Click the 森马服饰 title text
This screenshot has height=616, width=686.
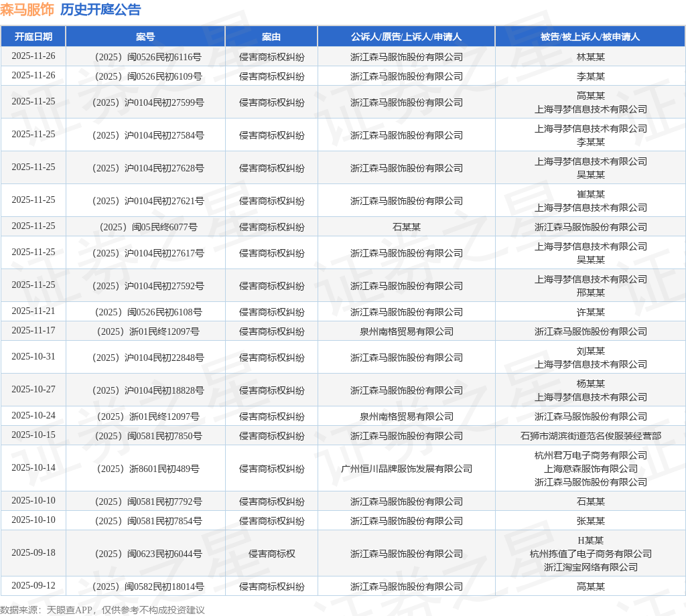tap(27, 9)
